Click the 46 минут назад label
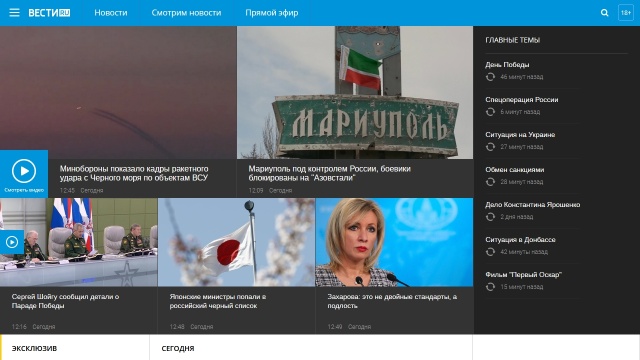Image resolution: width=640 pixels, height=360 pixels. tap(522, 77)
